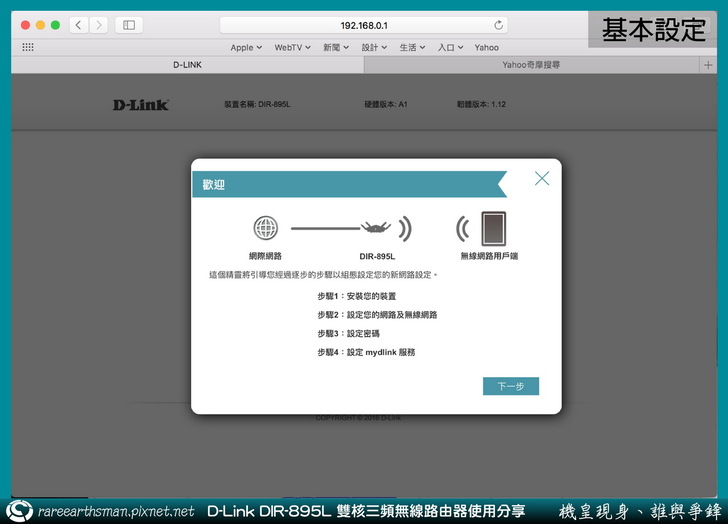Toggle the Safari sidebar button

[129, 24]
